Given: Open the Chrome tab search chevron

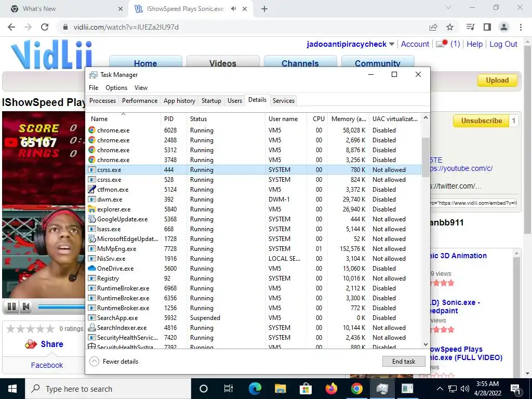Looking at the screenshot, I should coord(448,7).
